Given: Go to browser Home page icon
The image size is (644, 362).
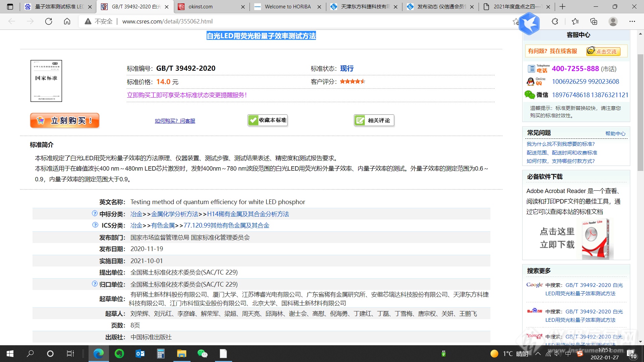Looking at the screenshot, I should [67, 21].
